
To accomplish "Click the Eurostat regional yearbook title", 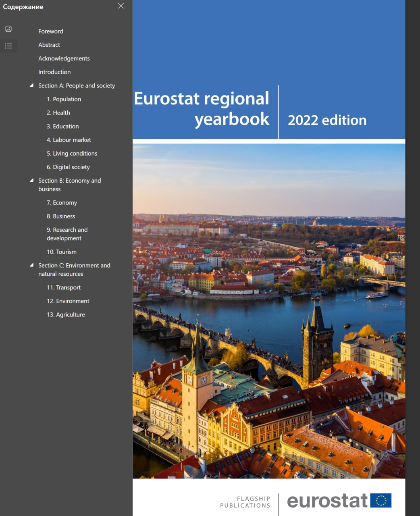I will pyautogui.click(x=202, y=109).
